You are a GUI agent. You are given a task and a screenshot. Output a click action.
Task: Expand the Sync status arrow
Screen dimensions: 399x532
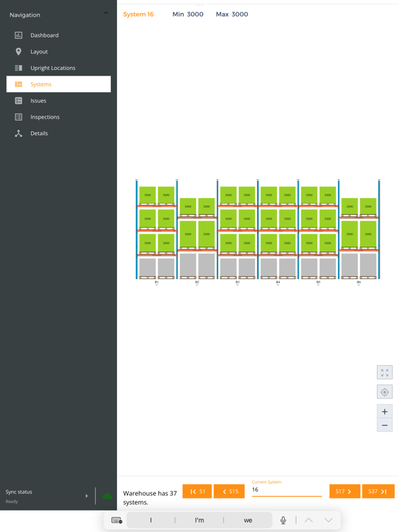coord(87,496)
